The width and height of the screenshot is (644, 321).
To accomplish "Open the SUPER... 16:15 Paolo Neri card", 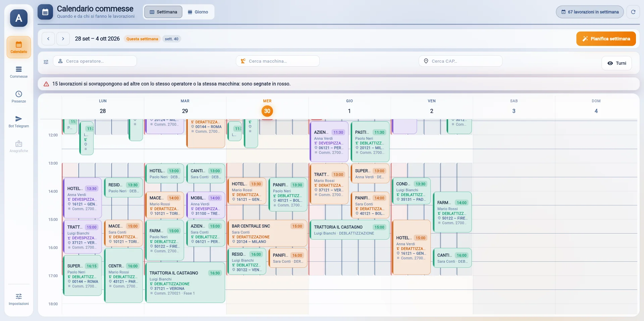I will click(83, 276).
